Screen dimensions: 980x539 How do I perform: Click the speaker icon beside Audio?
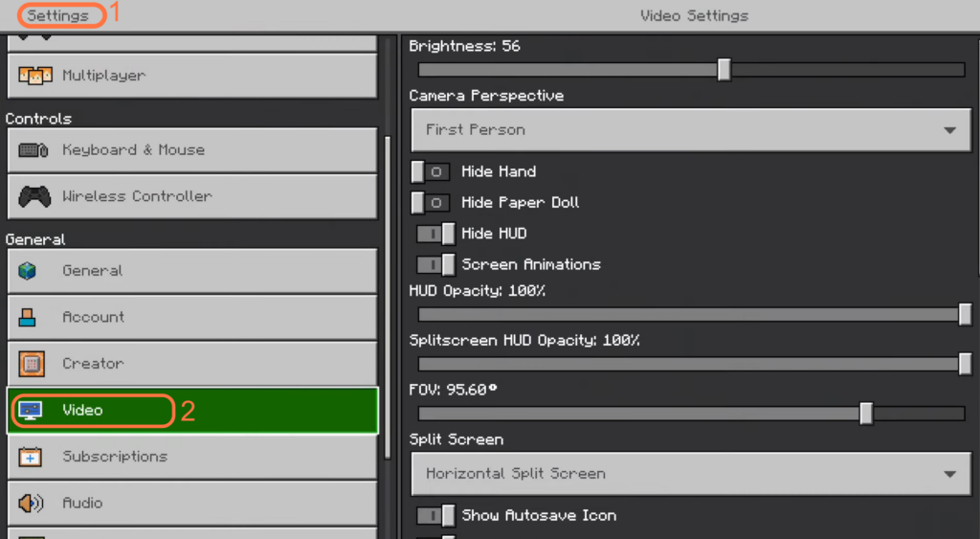(31, 503)
